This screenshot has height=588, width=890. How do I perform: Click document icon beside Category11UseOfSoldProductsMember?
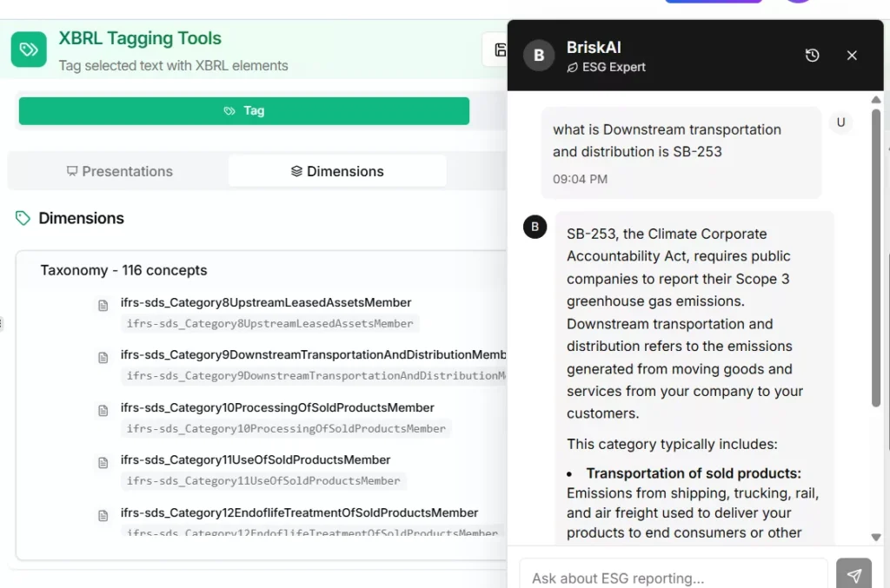coord(103,462)
